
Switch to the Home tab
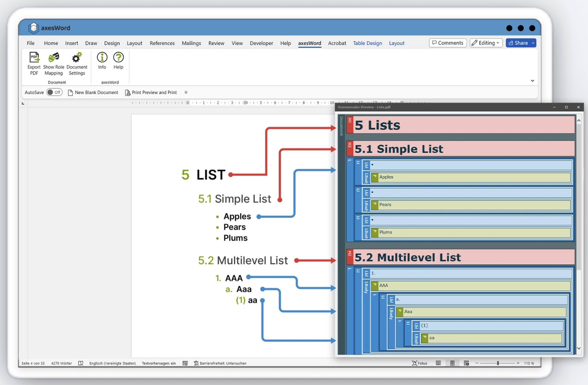51,43
